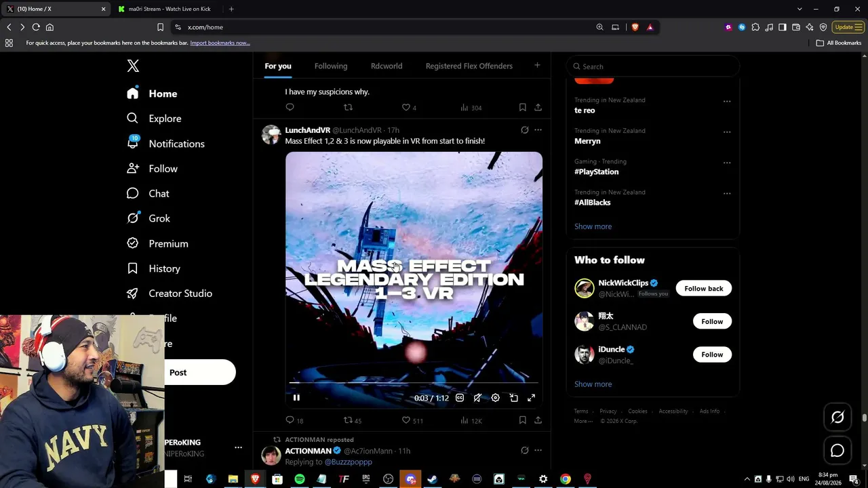This screenshot has width=868, height=488.
Task: Open the Registered Flex Offenders tab
Action: point(469,66)
